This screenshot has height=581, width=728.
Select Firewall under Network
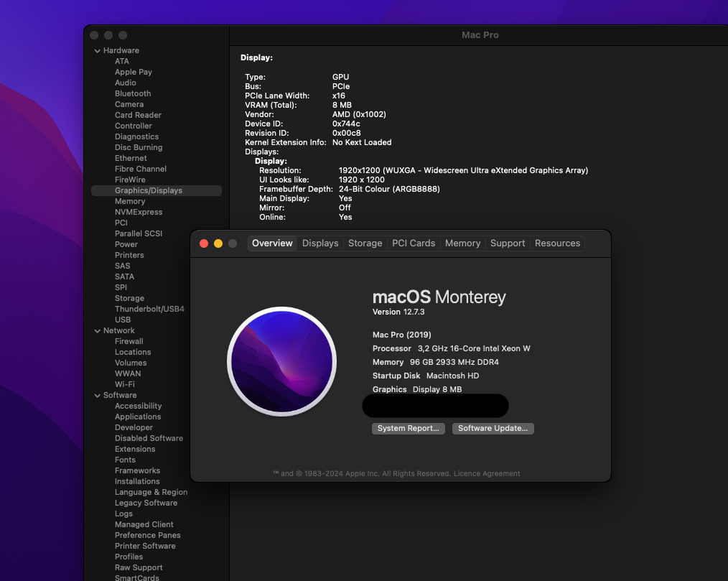pos(129,341)
